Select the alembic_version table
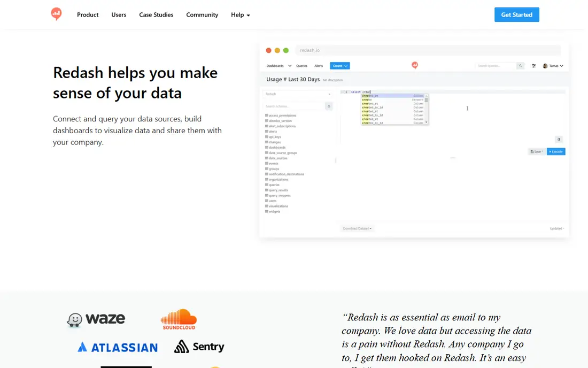The image size is (588, 368). 278,121
